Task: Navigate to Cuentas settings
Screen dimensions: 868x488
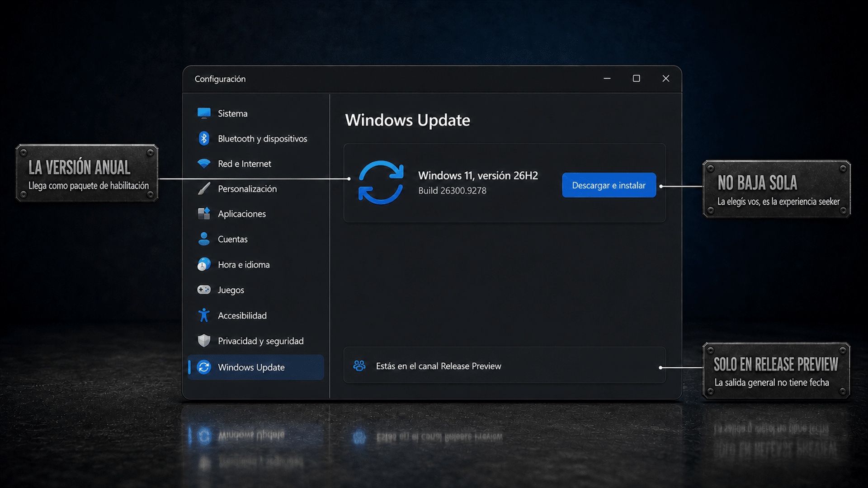Action: click(256, 239)
